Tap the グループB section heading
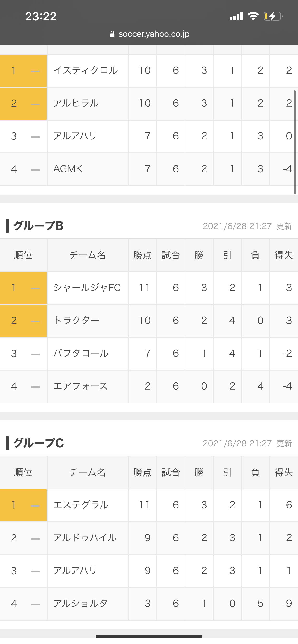Image resolution: width=298 pixels, height=644 pixels. coord(38,226)
